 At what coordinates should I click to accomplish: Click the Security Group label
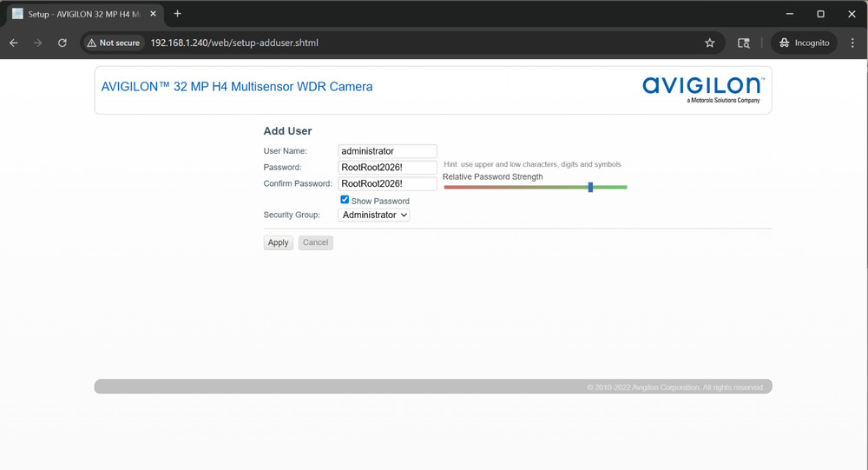(x=292, y=215)
